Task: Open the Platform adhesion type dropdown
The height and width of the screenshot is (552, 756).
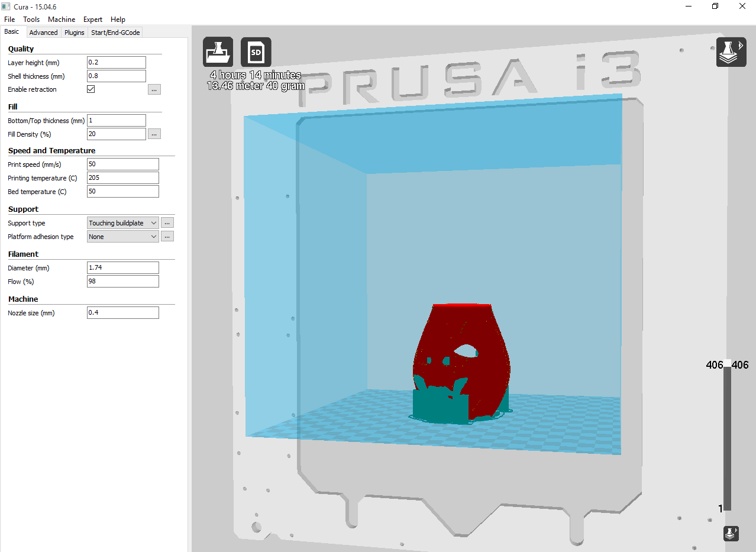Action: pos(123,237)
